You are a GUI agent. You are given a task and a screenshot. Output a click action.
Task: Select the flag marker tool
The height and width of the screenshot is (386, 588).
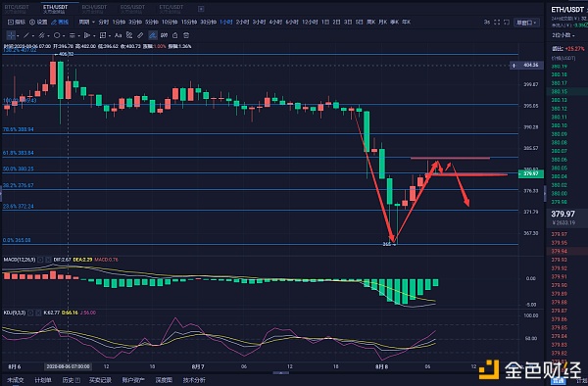[x=87, y=35]
